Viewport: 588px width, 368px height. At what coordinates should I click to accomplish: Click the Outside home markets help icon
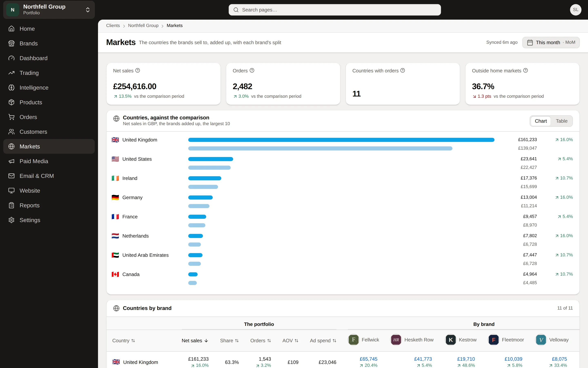526,70
